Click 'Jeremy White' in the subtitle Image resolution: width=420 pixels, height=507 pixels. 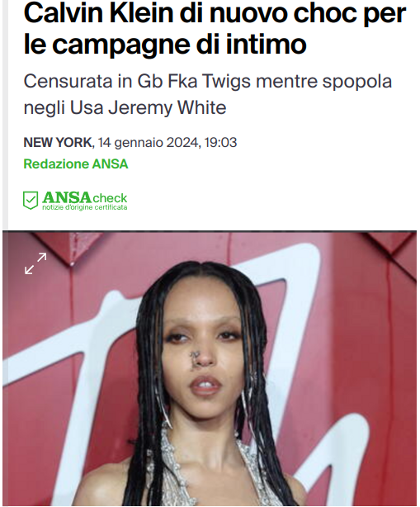pos(167,107)
